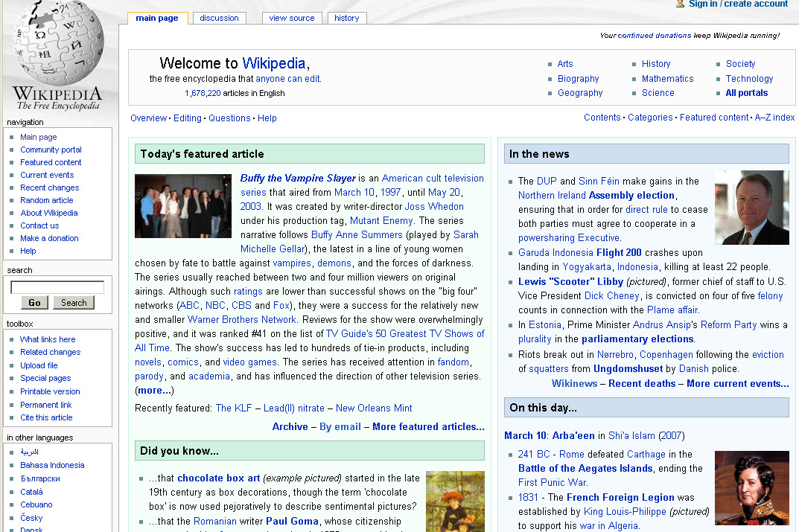
Task: Load a Random article
Action: 47,201
